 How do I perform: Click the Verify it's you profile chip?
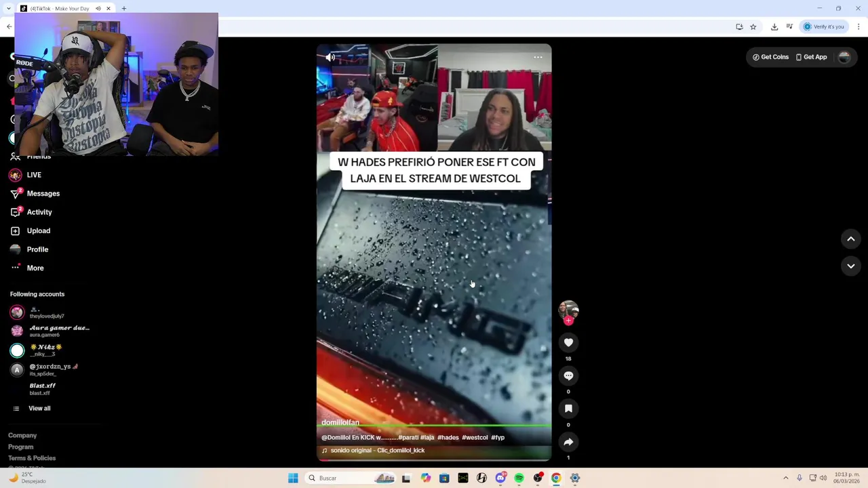tap(824, 27)
